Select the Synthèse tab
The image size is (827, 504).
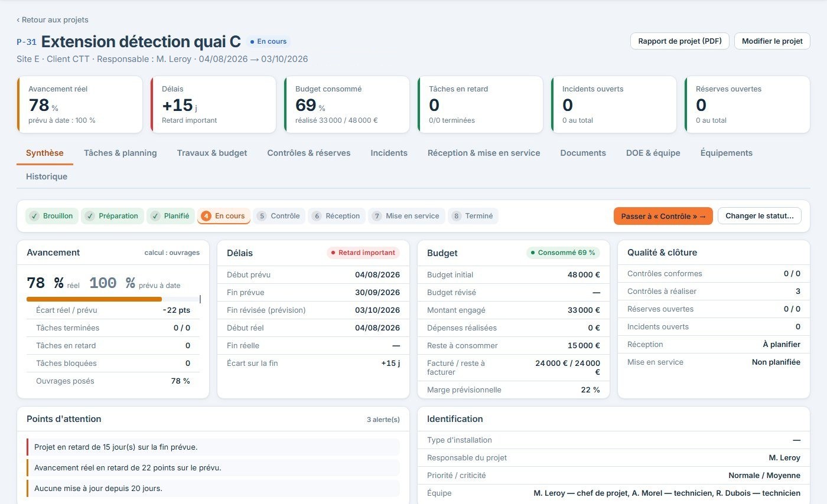coord(45,153)
